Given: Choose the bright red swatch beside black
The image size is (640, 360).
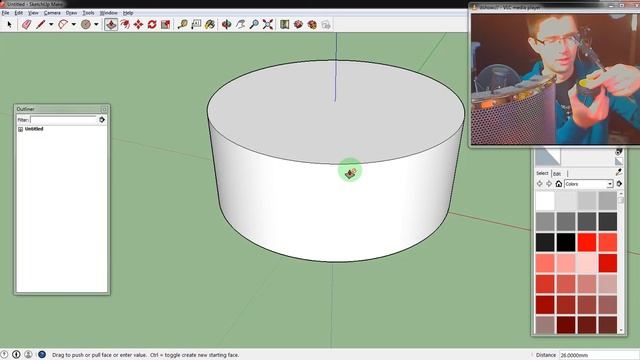Looking at the screenshot, I should (x=587, y=242).
